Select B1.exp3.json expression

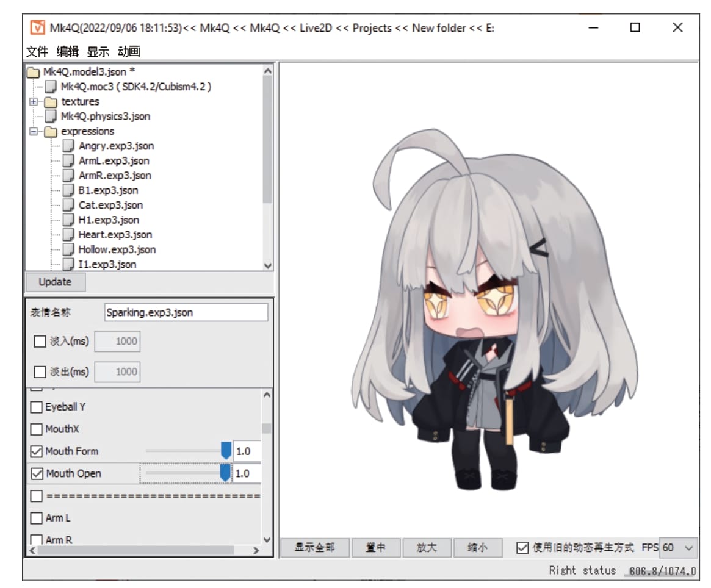point(109,190)
